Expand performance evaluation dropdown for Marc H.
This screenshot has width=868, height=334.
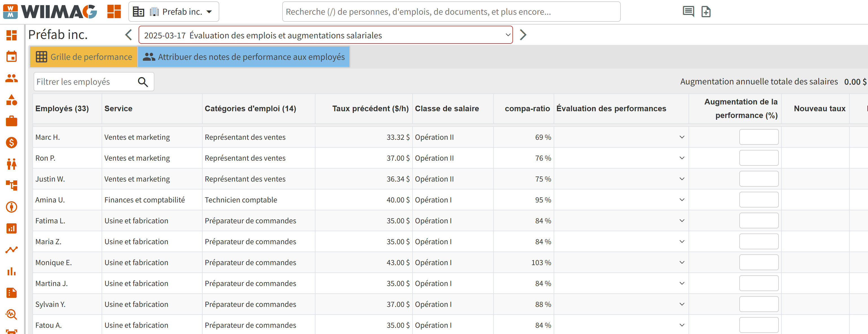tap(682, 137)
